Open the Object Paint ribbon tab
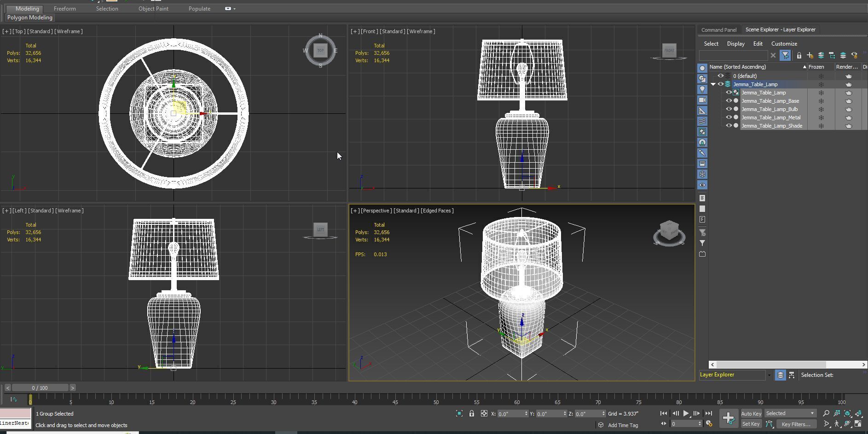 tap(153, 9)
